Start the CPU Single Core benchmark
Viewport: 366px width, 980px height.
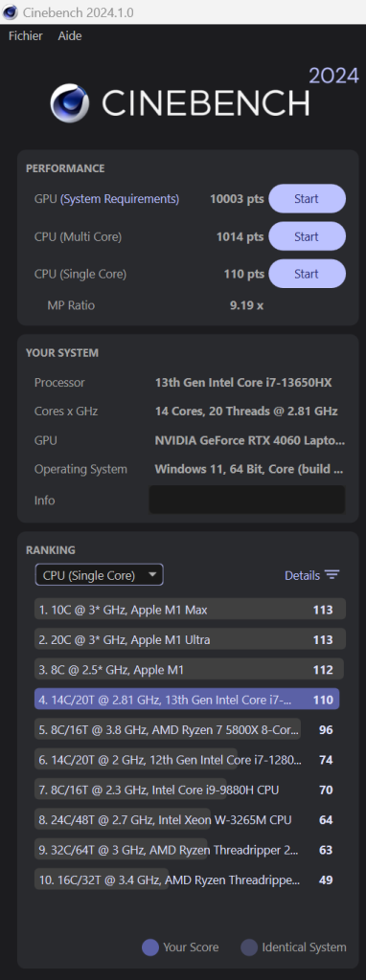(x=308, y=274)
